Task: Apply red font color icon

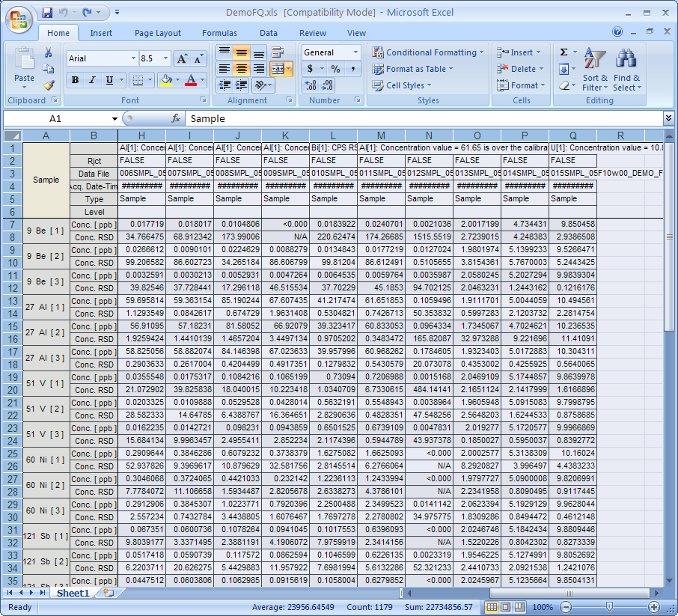Action: [x=191, y=80]
